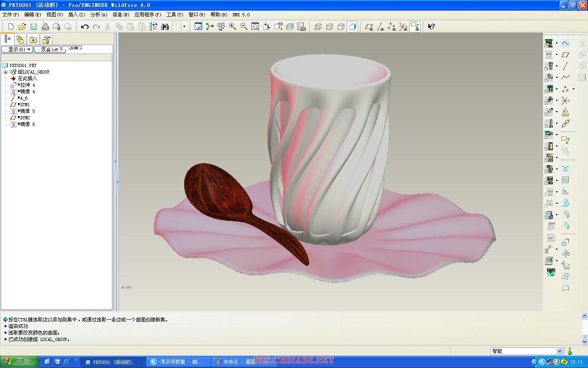Image resolution: width=588 pixels, height=368 pixels.
Task: Open the Find binoculars tool
Action: (165, 27)
